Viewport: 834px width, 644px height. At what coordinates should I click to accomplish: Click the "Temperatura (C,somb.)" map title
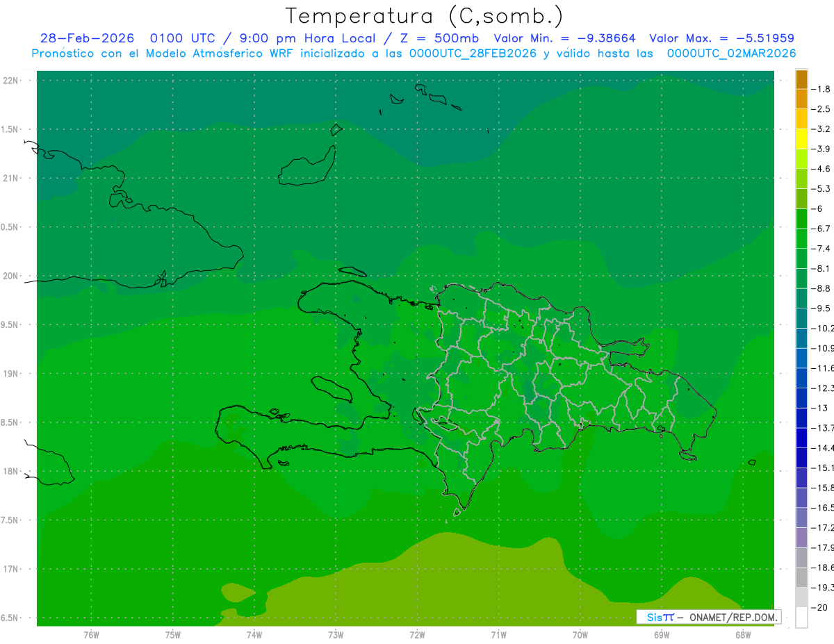(x=424, y=16)
